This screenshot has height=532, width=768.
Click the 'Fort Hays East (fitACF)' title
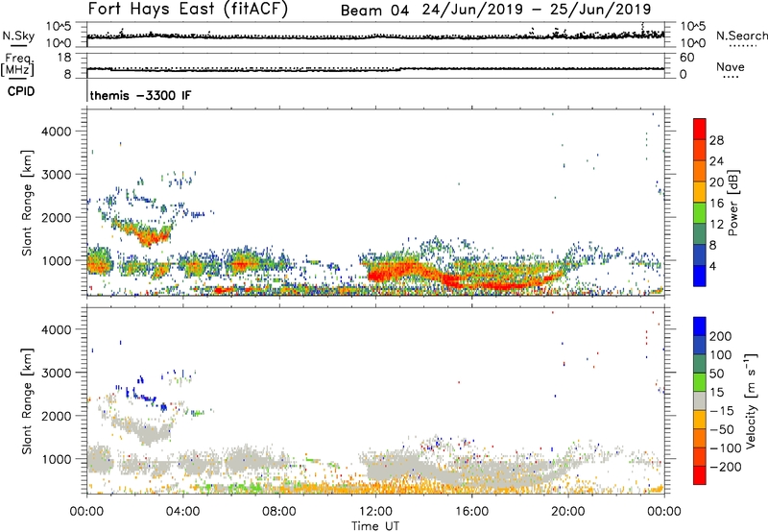pyautogui.click(x=188, y=9)
